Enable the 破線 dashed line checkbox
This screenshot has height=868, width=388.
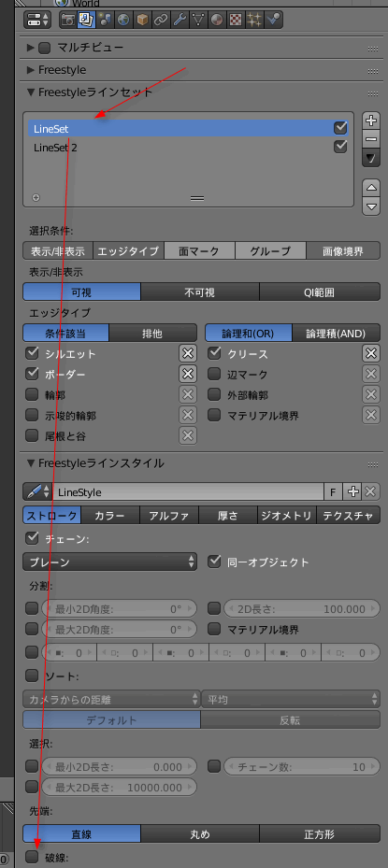32,857
